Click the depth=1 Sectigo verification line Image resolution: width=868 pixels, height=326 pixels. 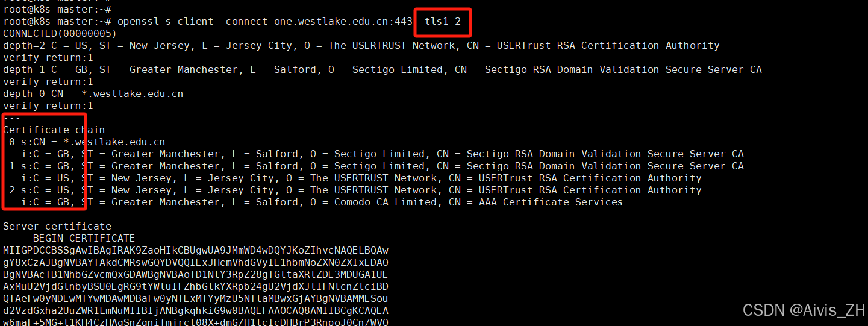coord(382,70)
